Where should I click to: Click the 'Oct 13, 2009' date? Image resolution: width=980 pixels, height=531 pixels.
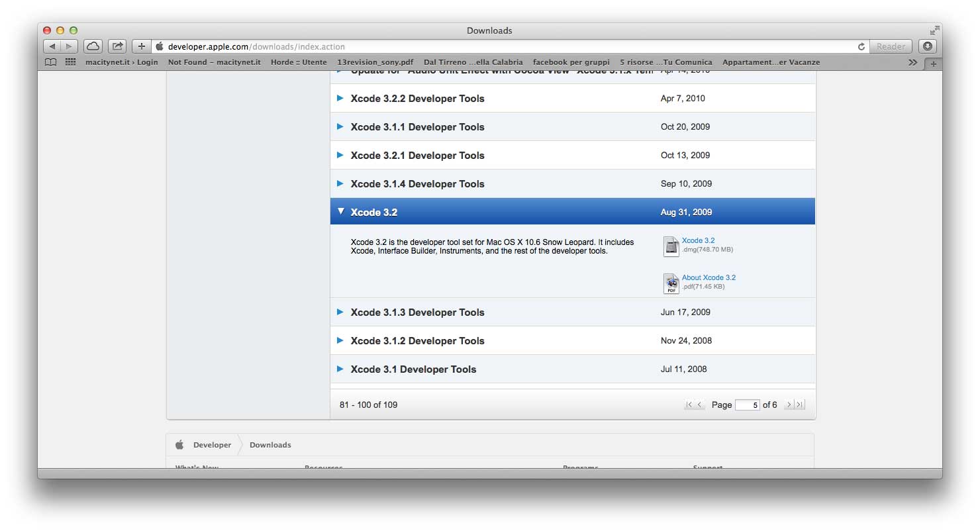[685, 156]
